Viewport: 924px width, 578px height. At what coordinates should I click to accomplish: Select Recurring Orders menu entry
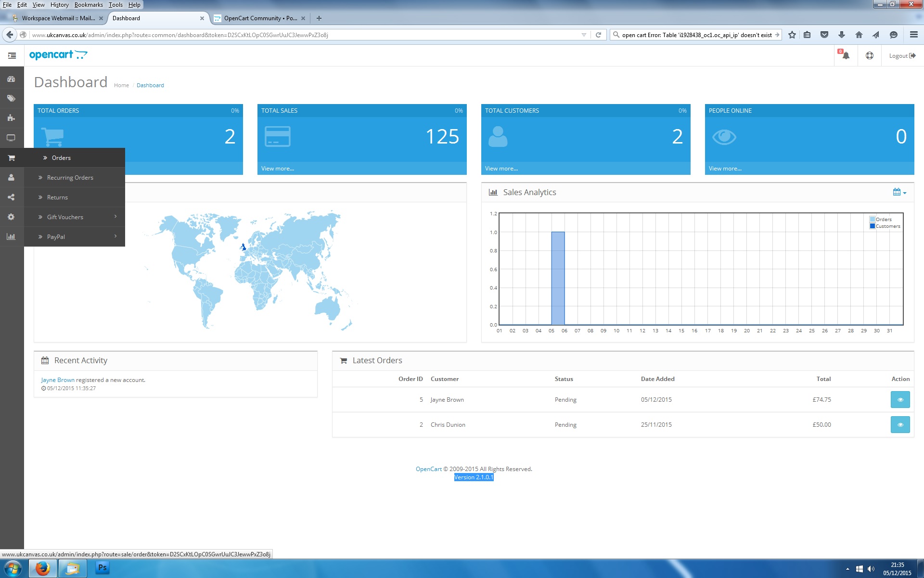point(75,178)
